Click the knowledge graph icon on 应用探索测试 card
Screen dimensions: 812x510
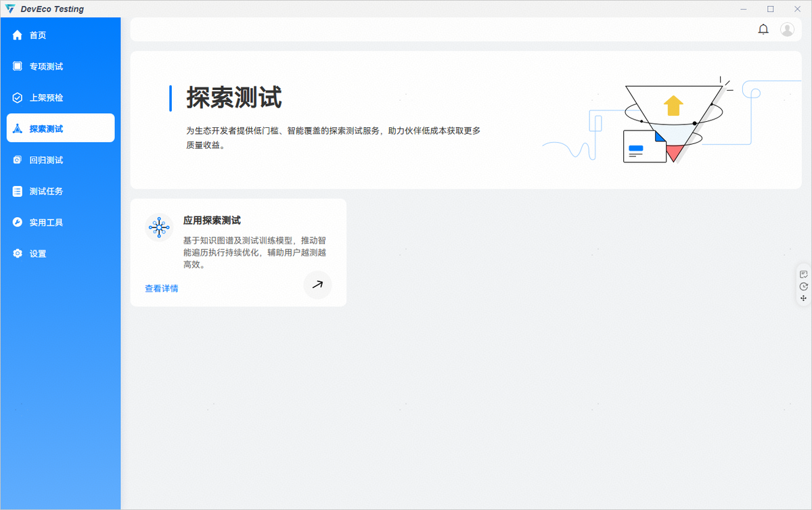pos(159,227)
